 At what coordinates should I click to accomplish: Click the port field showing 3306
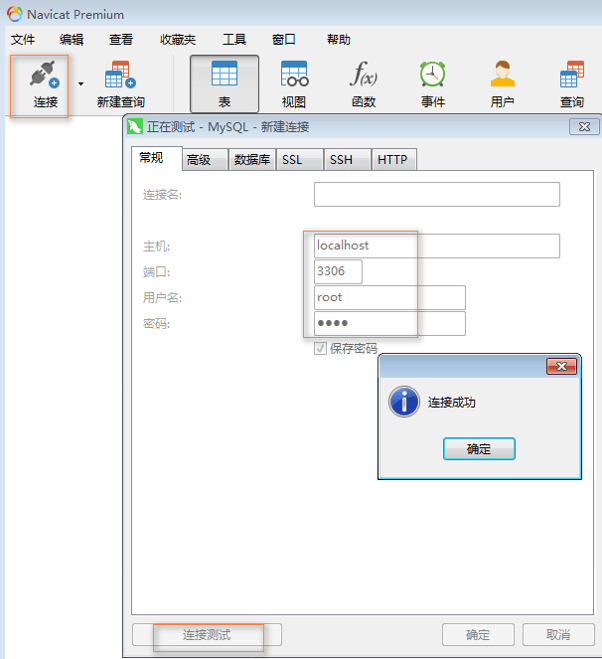coord(338,272)
